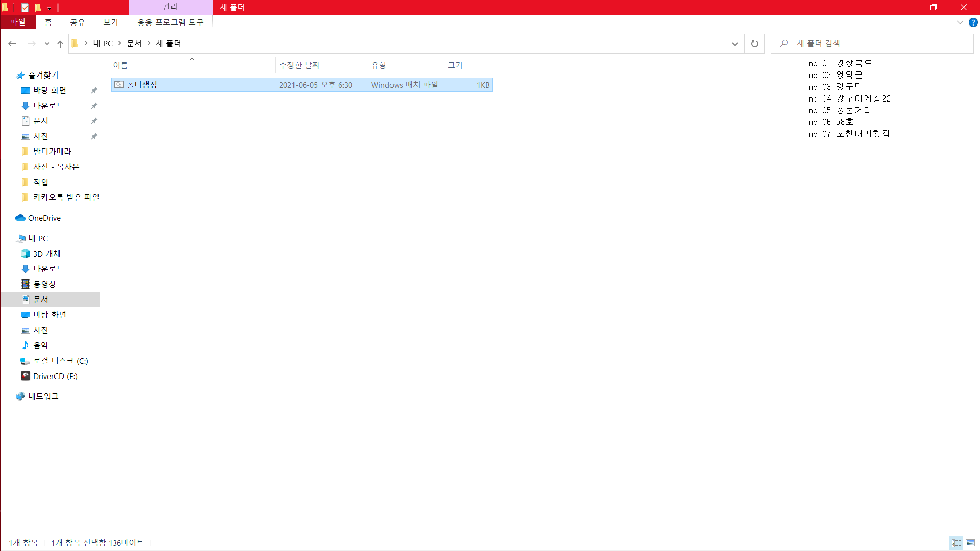Open pinned 사진 in quick access
980x551 pixels.
click(40, 136)
